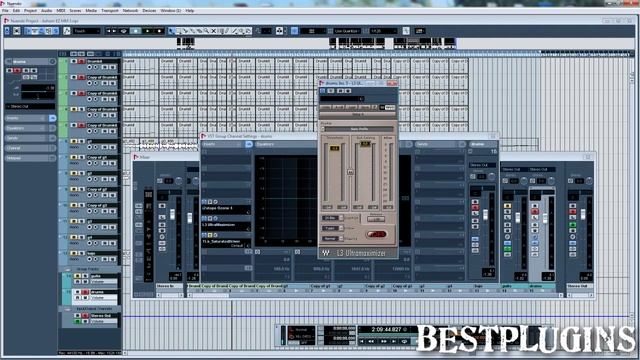Select the Mute X tool
640x360 pixels.
coord(213,31)
